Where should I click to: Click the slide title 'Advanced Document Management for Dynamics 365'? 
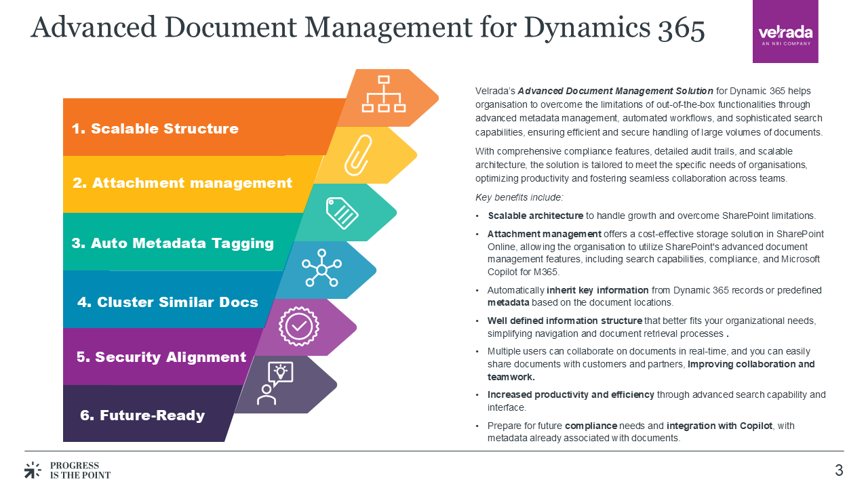point(368,28)
